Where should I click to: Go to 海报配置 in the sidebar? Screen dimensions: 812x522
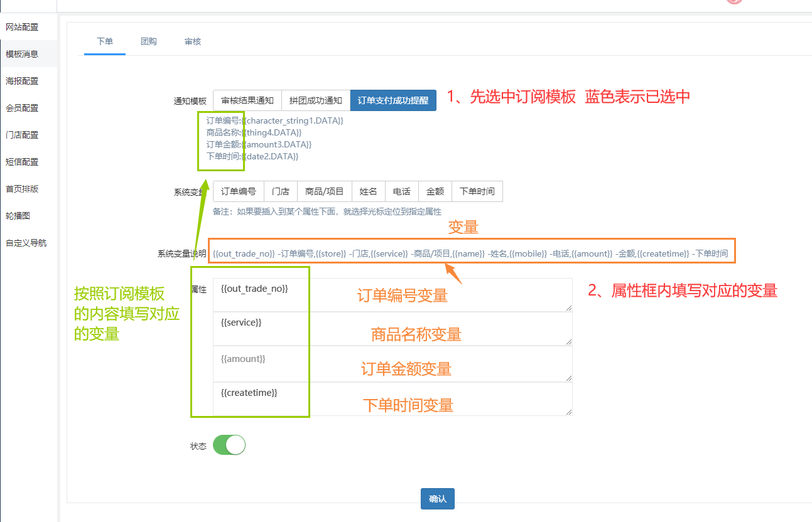click(x=22, y=81)
